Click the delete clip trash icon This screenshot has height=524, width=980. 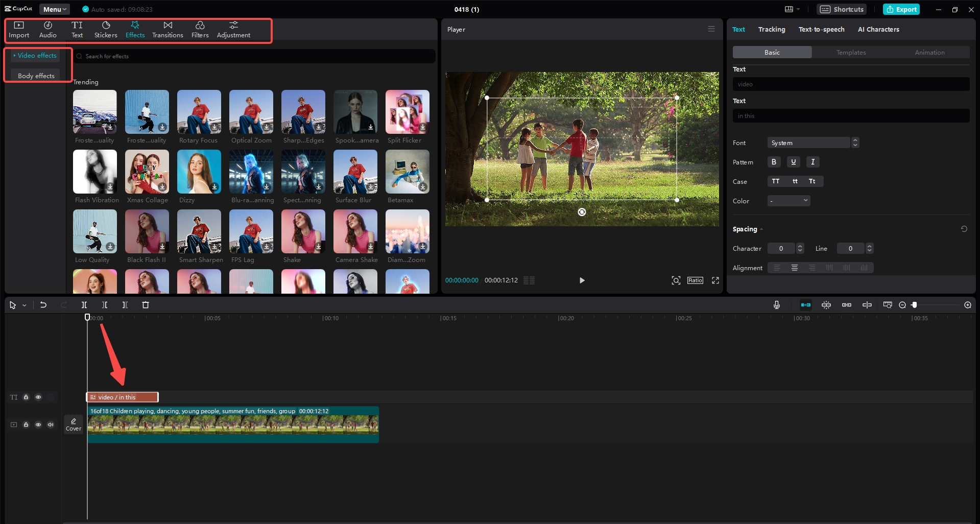[x=146, y=304]
